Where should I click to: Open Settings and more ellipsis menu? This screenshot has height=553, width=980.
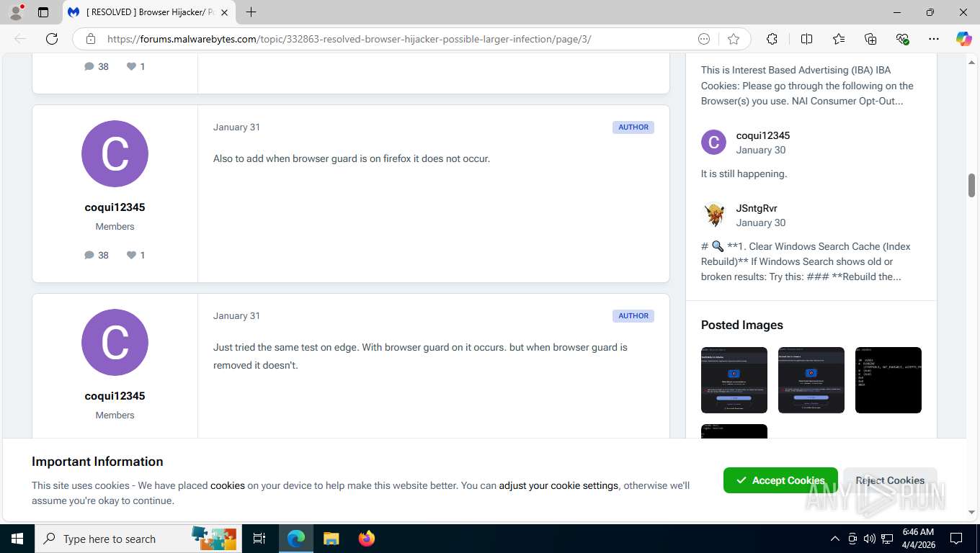point(934,39)
